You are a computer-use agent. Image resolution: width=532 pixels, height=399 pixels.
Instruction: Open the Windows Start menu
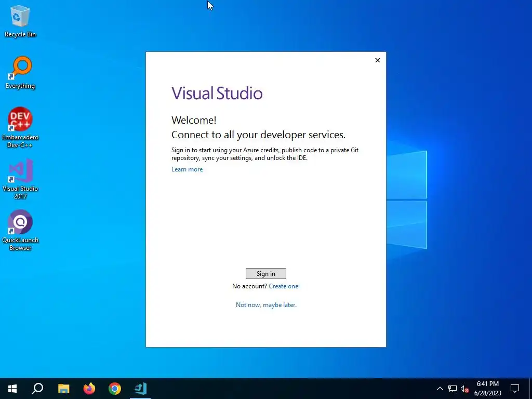pos(12,389)
